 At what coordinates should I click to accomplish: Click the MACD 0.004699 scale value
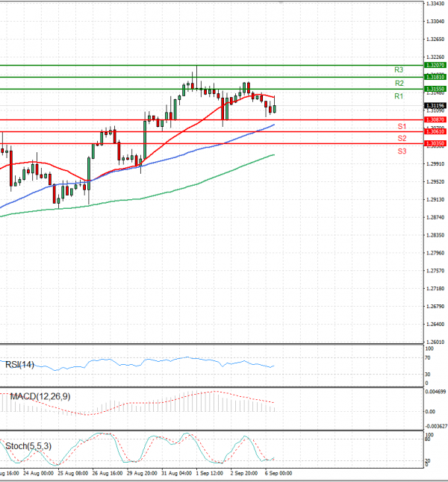click(435, 392)
